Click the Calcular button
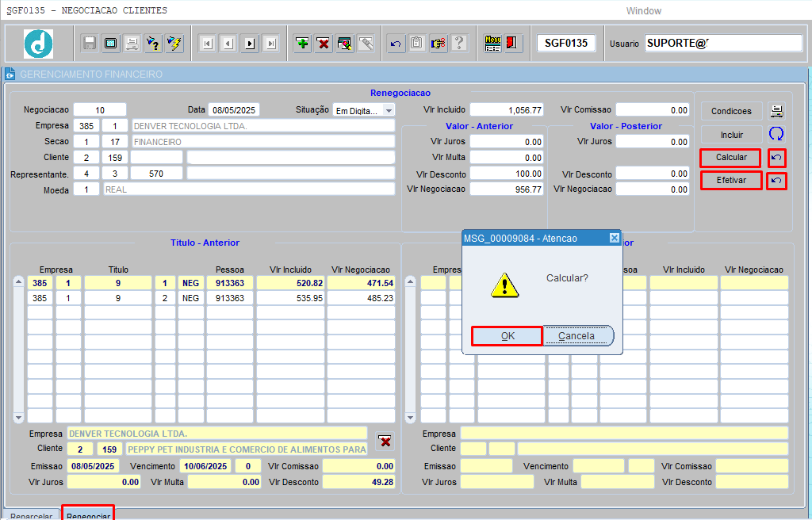 click(x=731, y=158)
